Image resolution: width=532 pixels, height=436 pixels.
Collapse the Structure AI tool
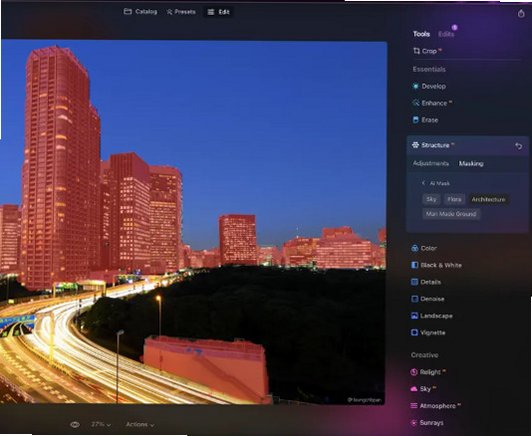click(433, 145)
